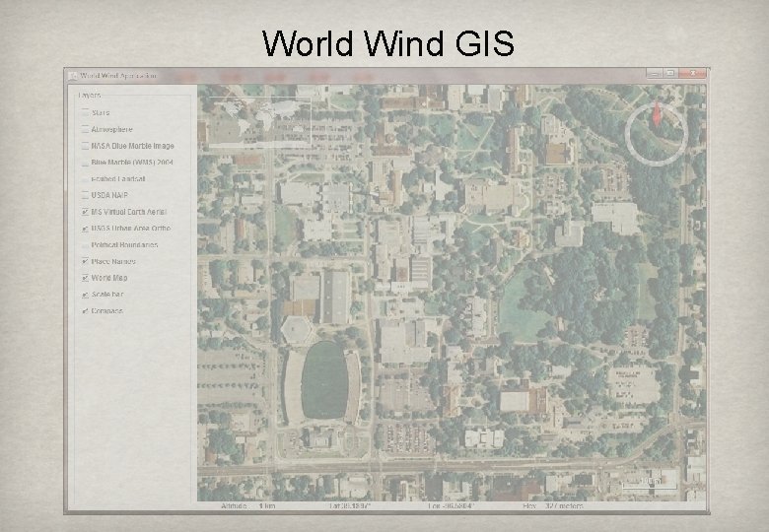This screenshot has height=532, width=769.
Task: Click the compass's red north arrow
Action: point(657,115)
